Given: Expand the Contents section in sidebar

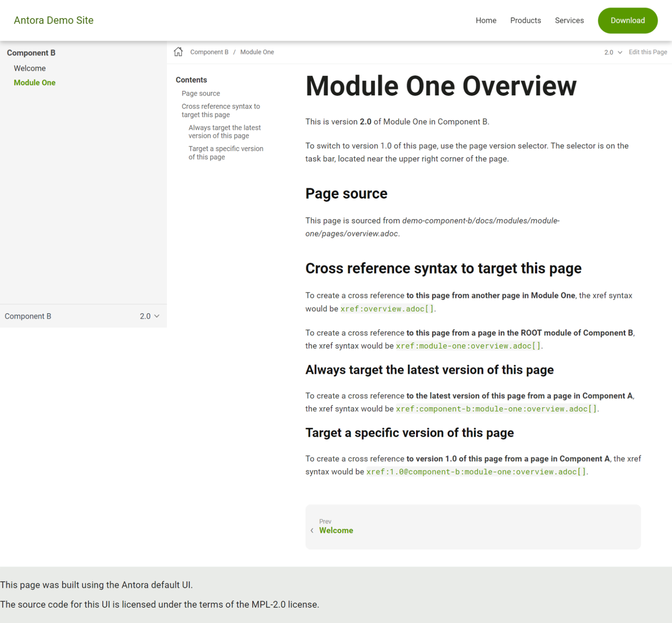Looking at the screenshot, I should pos(191,79).
